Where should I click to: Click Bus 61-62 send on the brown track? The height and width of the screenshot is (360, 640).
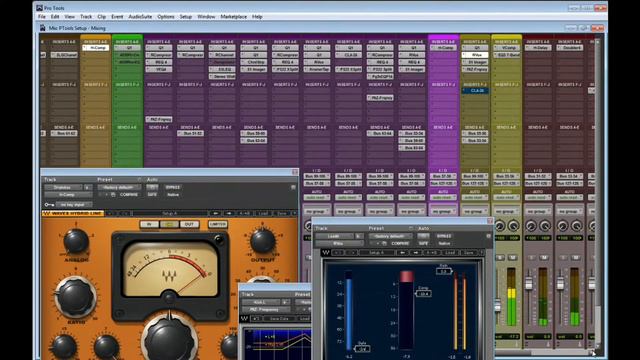64,133
